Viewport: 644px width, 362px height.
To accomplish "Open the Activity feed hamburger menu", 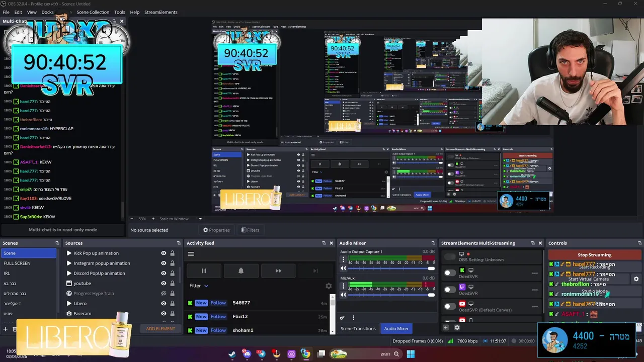I will (191, 254).
